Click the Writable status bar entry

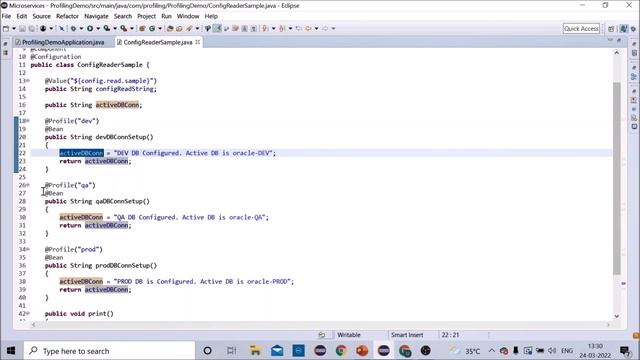point(349,335)
